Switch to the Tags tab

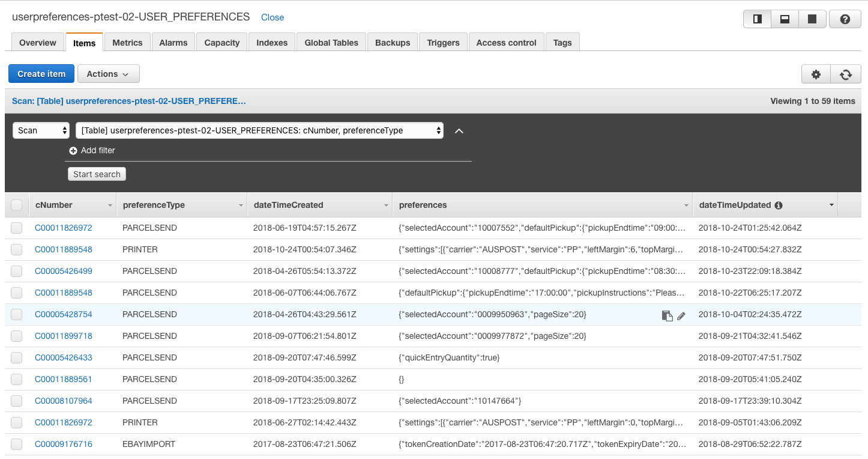pyautogui.click(x=562, y=43)
